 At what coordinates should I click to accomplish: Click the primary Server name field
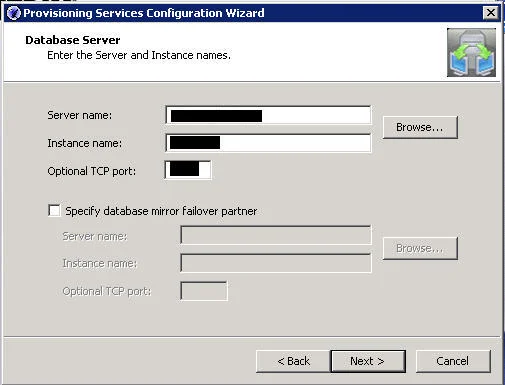point(268,115)
